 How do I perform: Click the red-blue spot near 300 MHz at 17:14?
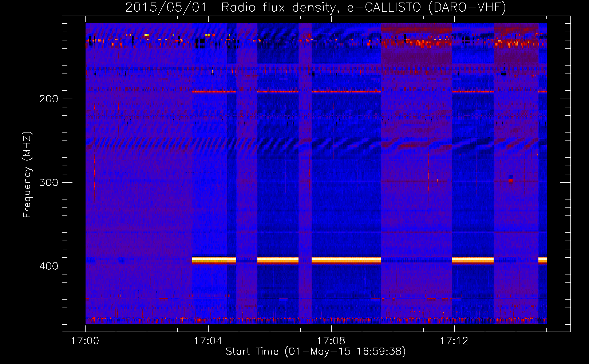[x=511, y=179]
